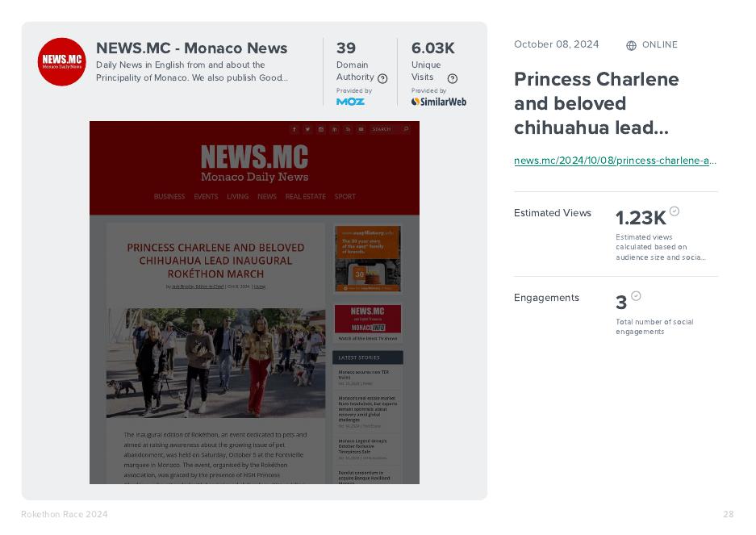This screenshot has height=535, width=756.
Task: Click the orange 30 year story ad banner
Action: click(x=368, y=258)
